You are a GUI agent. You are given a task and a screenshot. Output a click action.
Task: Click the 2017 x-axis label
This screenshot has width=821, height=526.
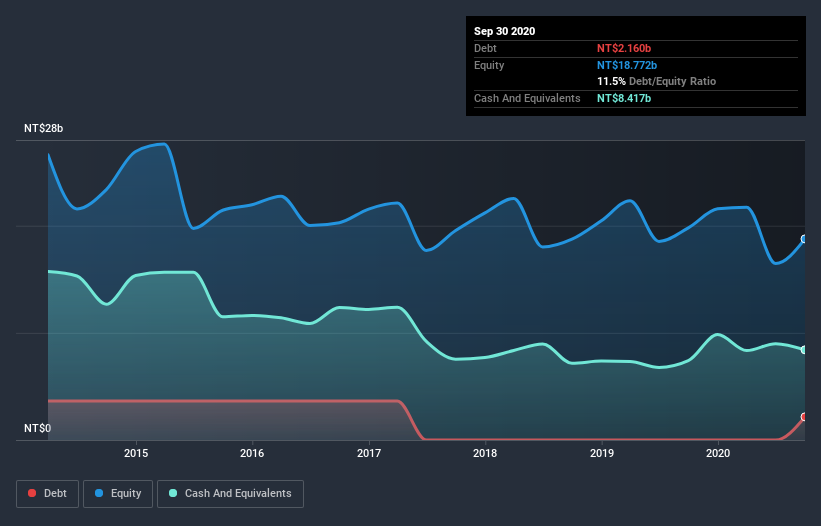click(x=369, y=453)
